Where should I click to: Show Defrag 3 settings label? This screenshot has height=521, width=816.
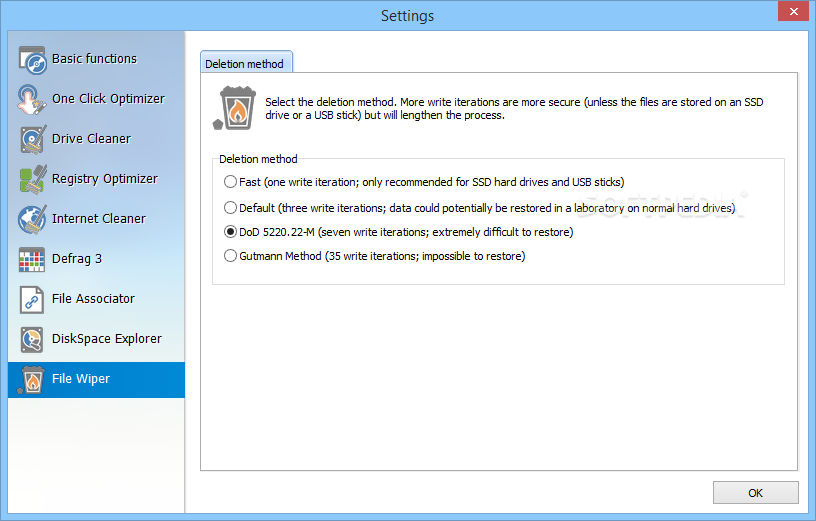pos(76,259)
